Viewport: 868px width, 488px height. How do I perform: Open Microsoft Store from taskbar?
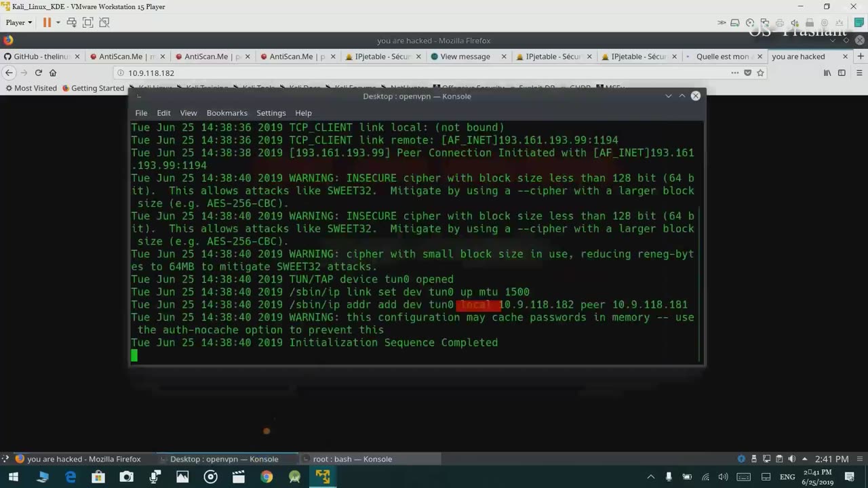98,477
